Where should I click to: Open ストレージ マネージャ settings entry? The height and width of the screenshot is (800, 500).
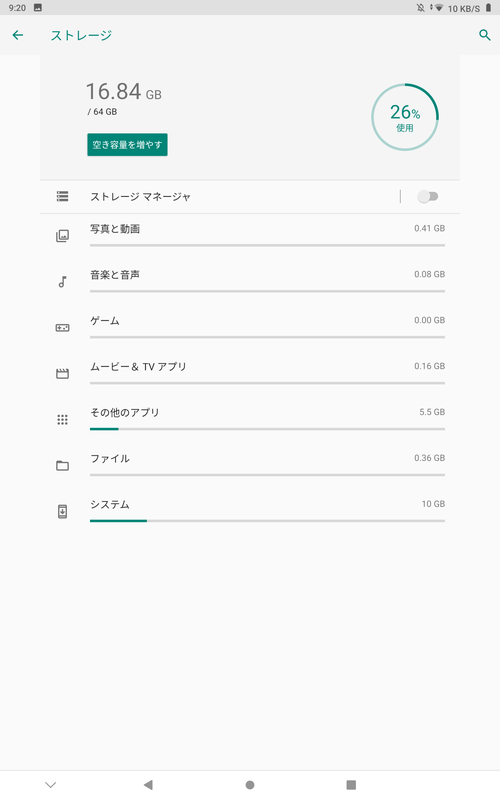219,196
